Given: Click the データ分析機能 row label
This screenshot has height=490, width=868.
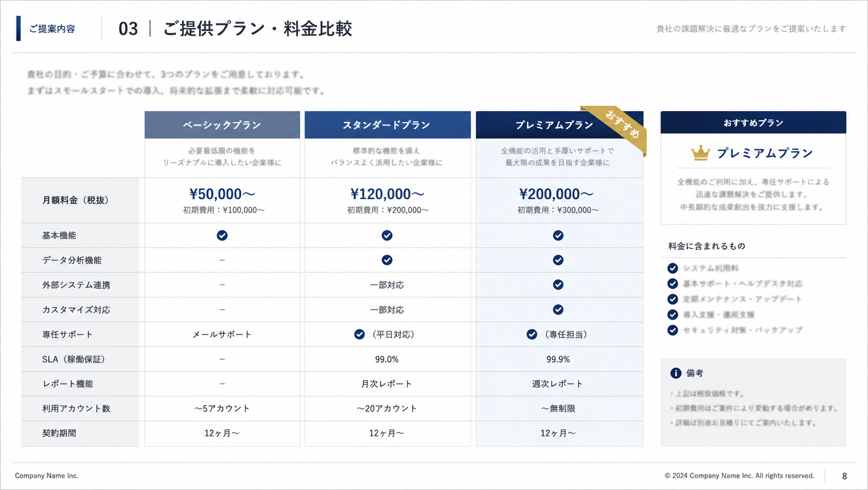Looking at the screenshot, I should pyautogui.click(x=71, y=260).
